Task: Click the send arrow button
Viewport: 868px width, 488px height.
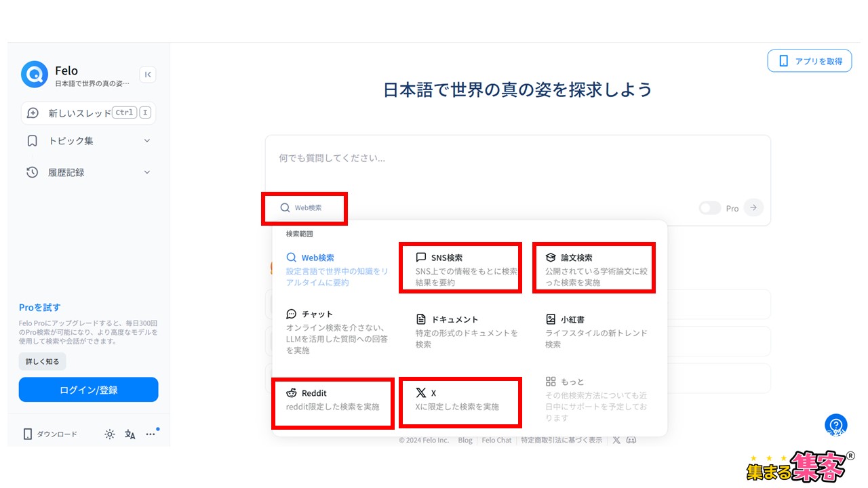Action: pyautogui.click(x=753, y=207)
